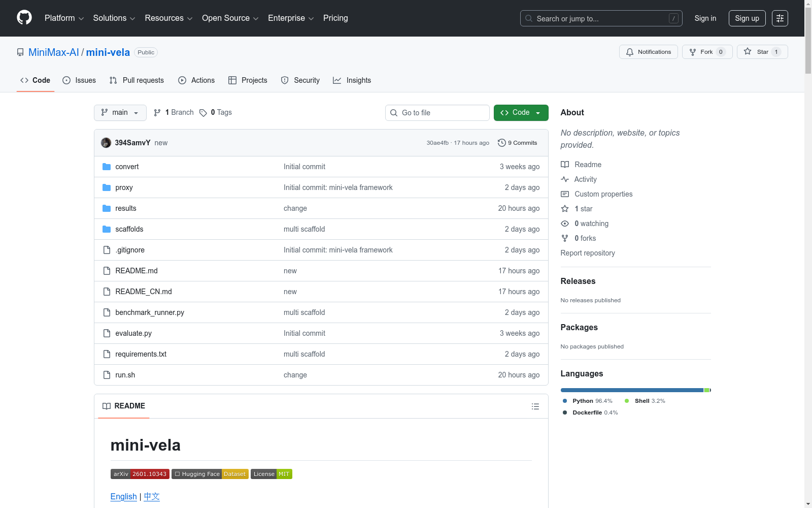Open the convert folder icon
This screenshot has width=812, height=508.
(x=107, y=167)
